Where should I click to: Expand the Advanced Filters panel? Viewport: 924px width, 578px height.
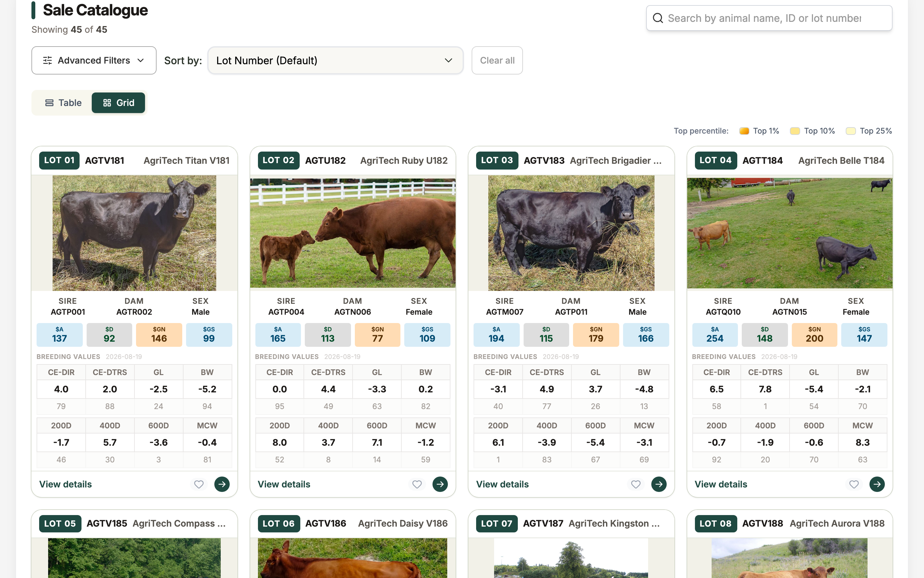[x=94, y=60]
